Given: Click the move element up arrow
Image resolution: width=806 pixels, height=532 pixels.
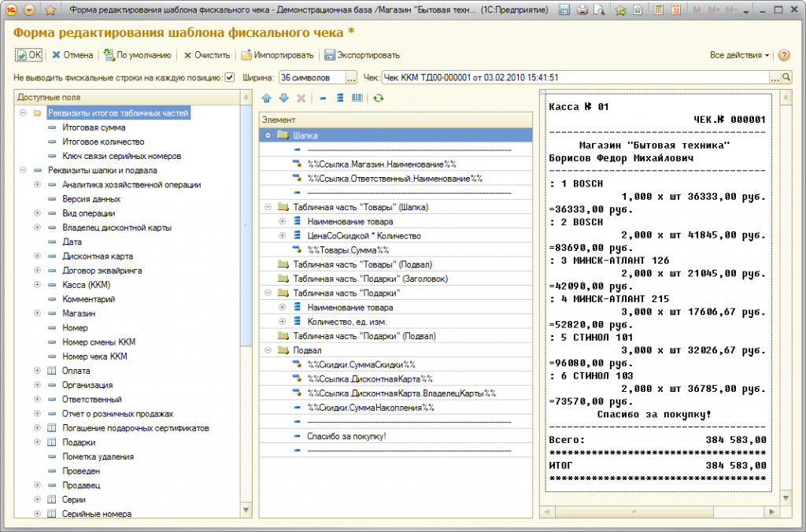Looking at the screenshot, I should point(266,98).
